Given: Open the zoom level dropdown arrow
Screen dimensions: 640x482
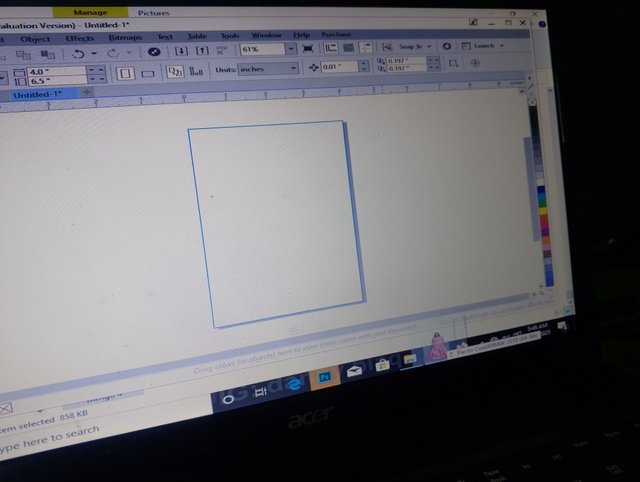Looking at the screenshot, I should tap(291, 49).
